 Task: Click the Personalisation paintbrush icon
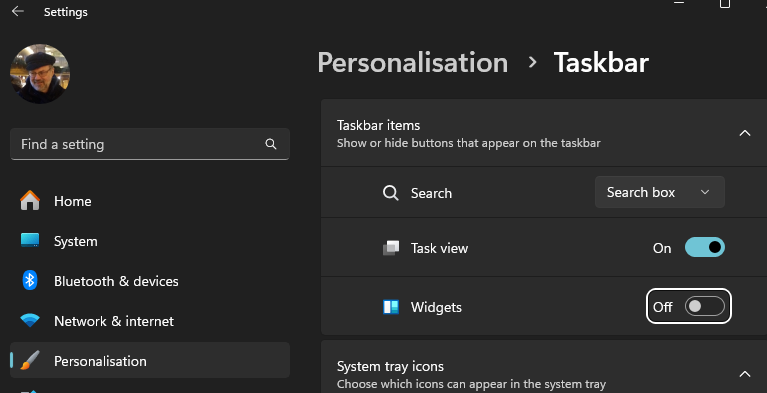point(30,361)
